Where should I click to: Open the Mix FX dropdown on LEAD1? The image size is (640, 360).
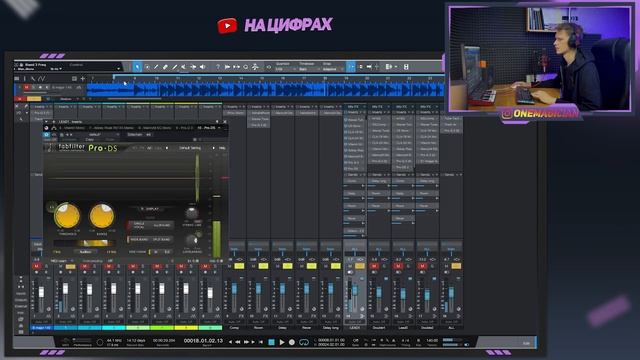coord(354,107)
